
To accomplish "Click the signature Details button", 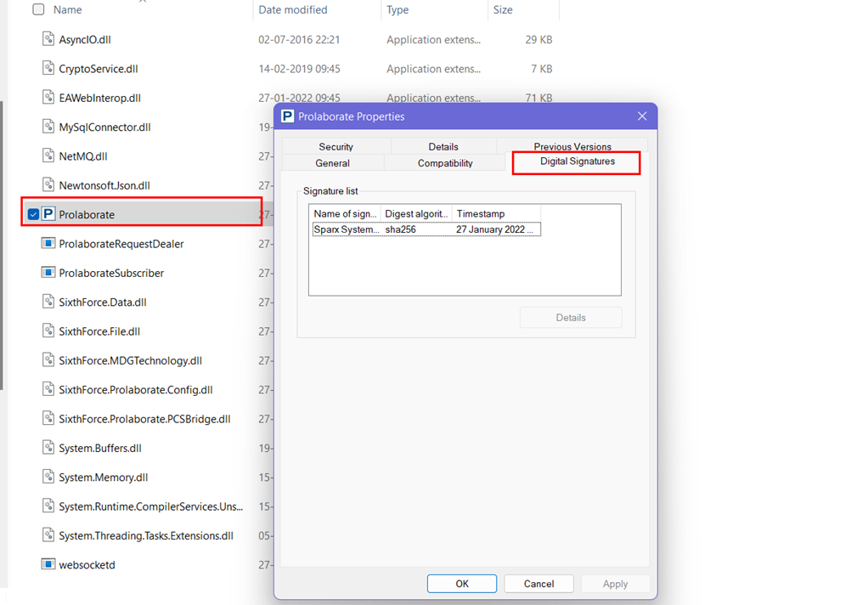I will point(571,318).
